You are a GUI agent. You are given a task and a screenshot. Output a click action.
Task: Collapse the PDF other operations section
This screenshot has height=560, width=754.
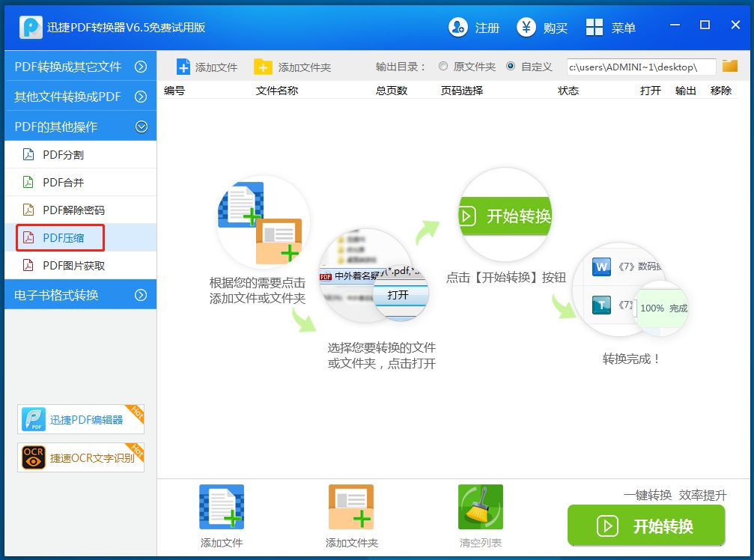(x=141, y=127)
